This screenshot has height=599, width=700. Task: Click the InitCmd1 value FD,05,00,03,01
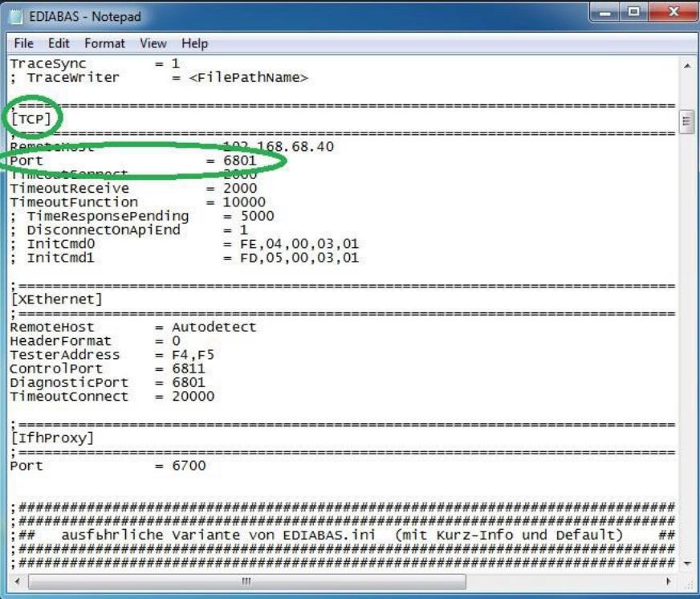pos(299,257)
